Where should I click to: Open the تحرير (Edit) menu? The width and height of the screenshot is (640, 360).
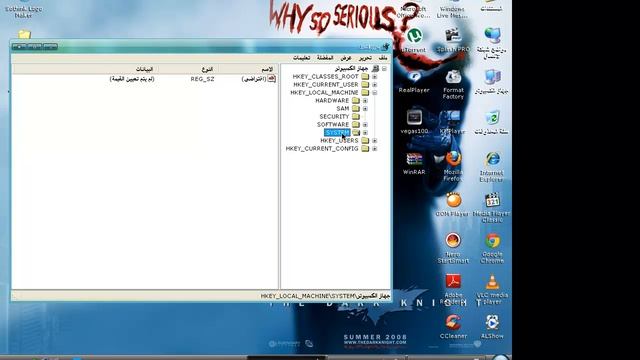tap(365, 58)
